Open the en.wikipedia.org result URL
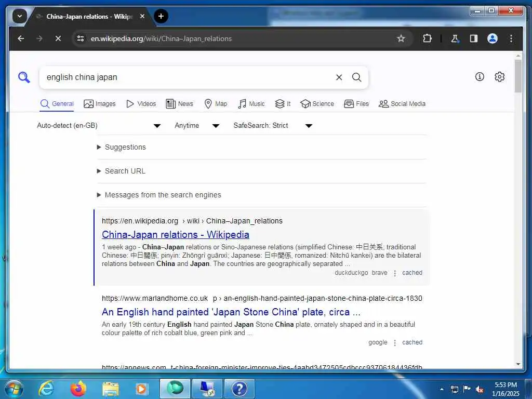Viewport: 532px width, 399px height. [192, 221]
